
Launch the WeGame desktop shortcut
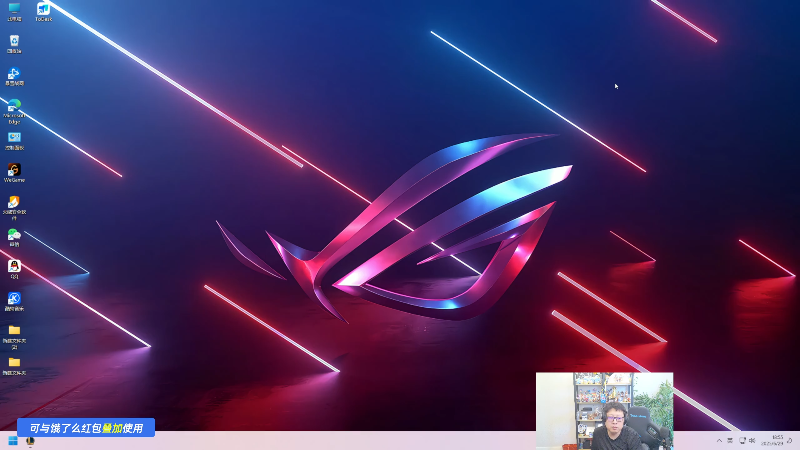pyautogui.click(x=14, y=172)
